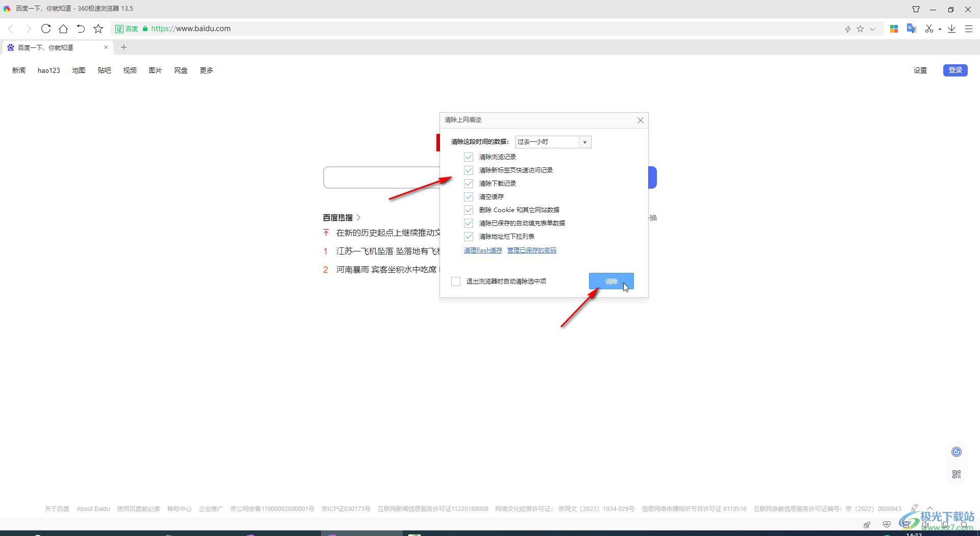
Task: Open hot search item 江苏一飞机坠落
Action: click(x=387, y=251)
